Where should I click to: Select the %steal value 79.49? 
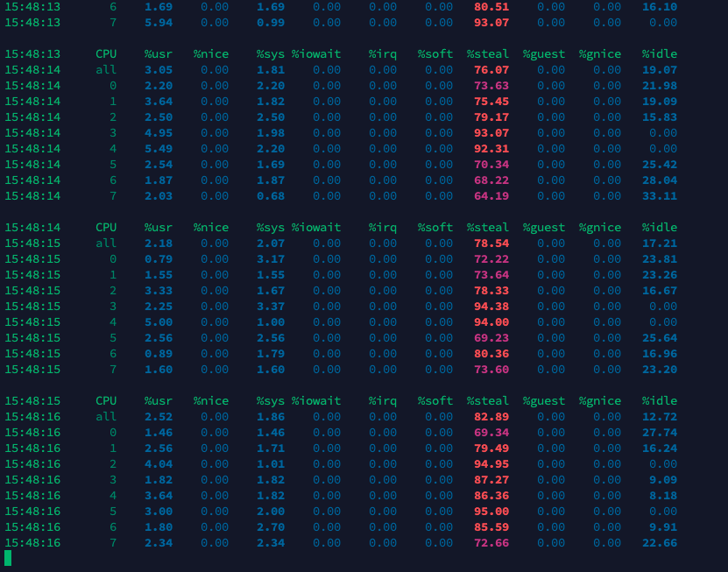pos(491,449)
